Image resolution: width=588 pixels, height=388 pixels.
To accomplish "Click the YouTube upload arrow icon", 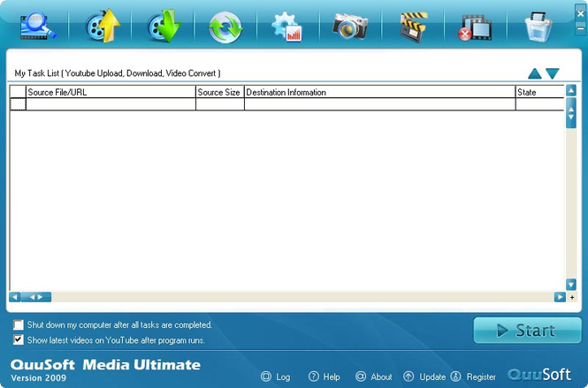I will (x=102, y=27).
